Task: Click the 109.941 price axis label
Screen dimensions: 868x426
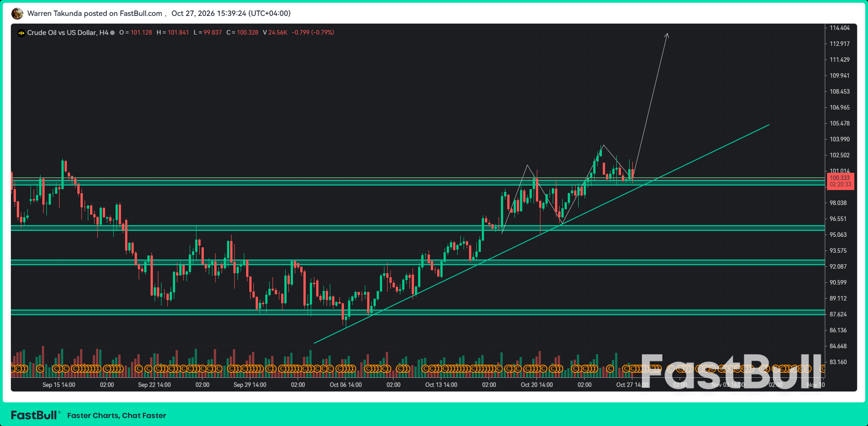Action: click(840, 76)
